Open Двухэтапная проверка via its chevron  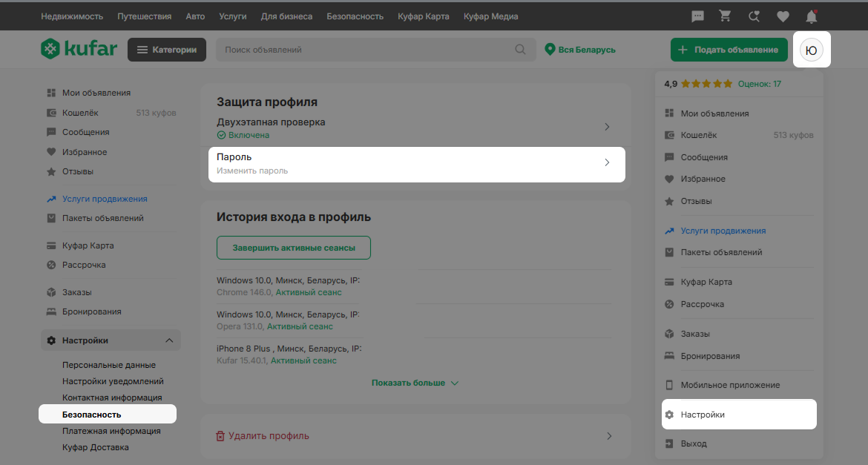607,127
